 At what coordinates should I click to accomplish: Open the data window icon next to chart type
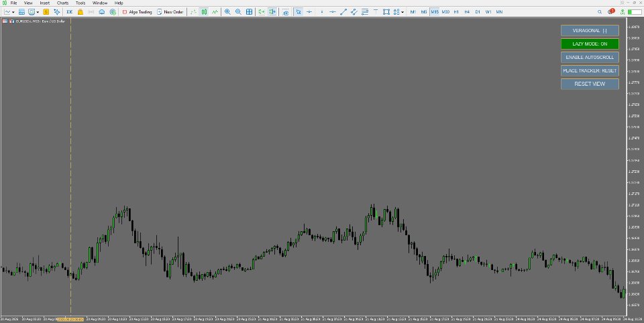tap(21, 12)
